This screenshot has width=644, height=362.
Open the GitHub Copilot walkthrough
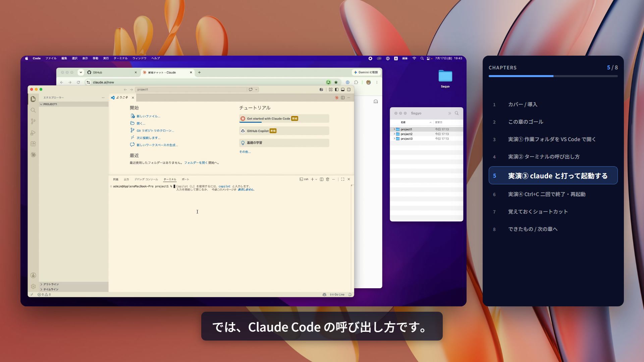[284, 131]
